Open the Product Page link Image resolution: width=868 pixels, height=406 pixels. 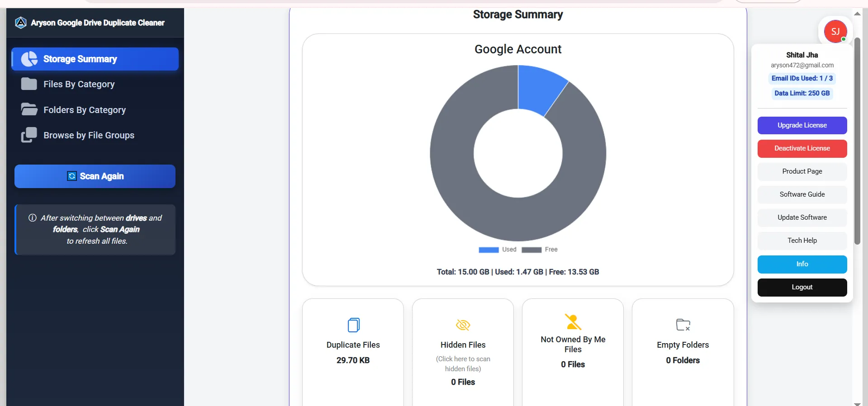pos(802,171)
